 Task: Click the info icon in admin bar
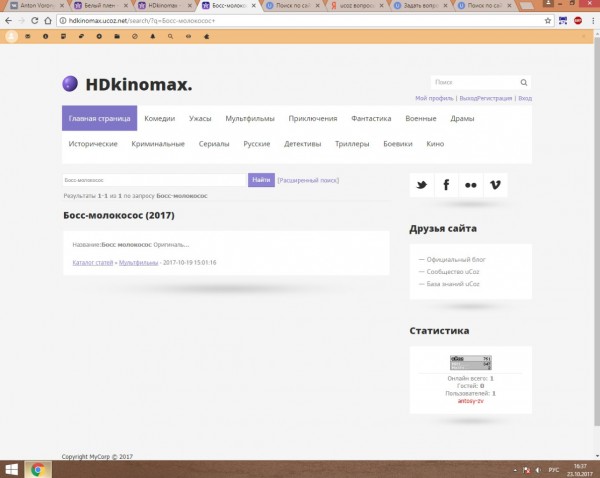coord(46,36)
